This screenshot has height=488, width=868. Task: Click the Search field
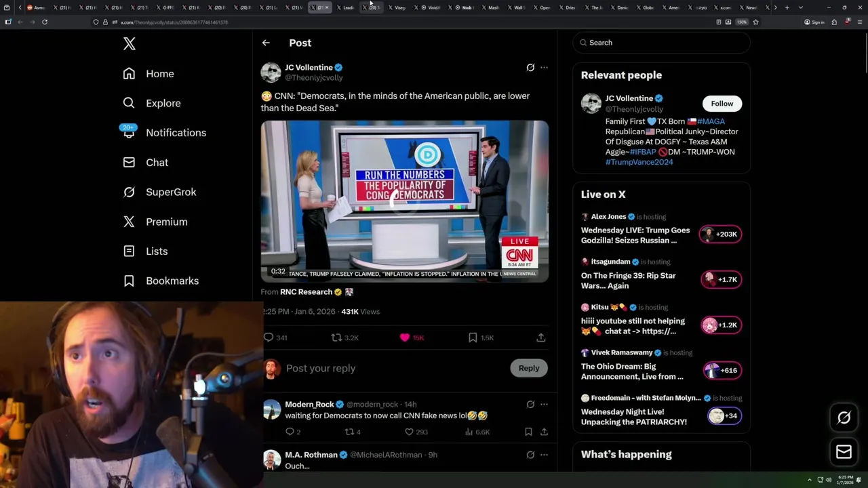click(x=661, y=43)
